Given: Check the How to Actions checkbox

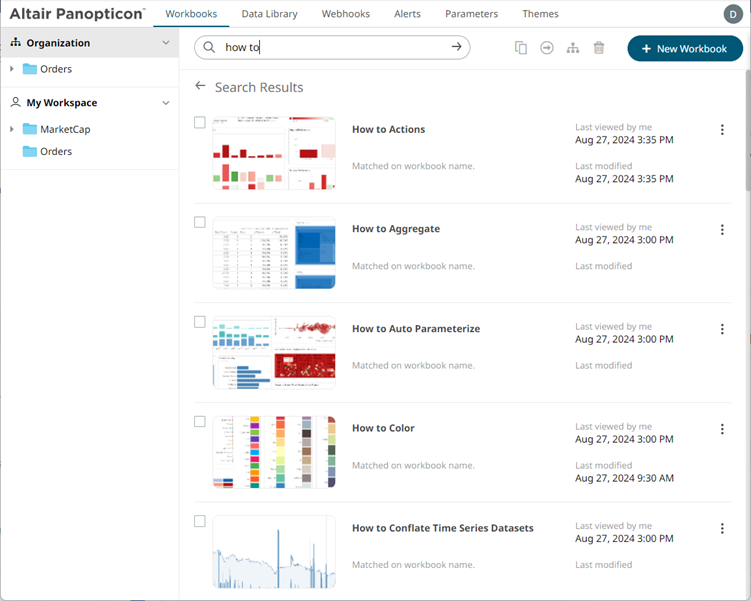Looking at the screenshot, I should click(x=200, y=123).
